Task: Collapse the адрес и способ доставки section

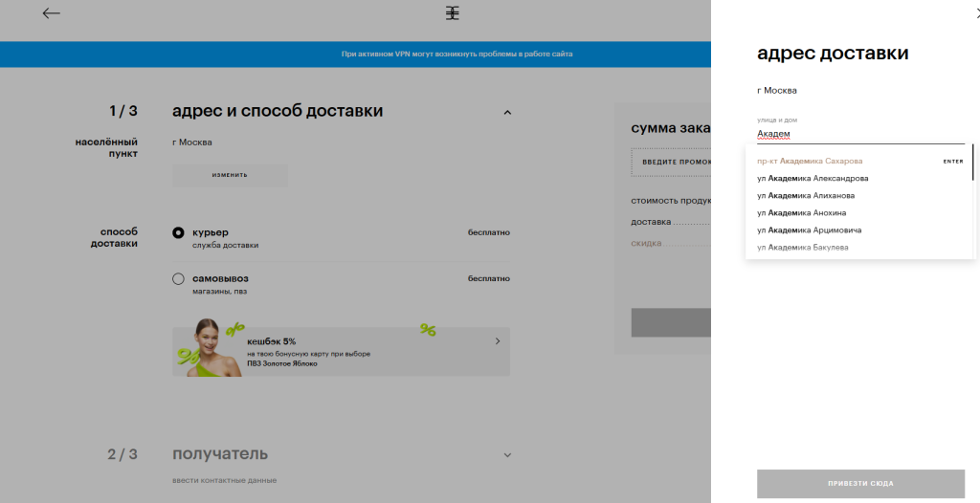Action: [x=507, y=112]
